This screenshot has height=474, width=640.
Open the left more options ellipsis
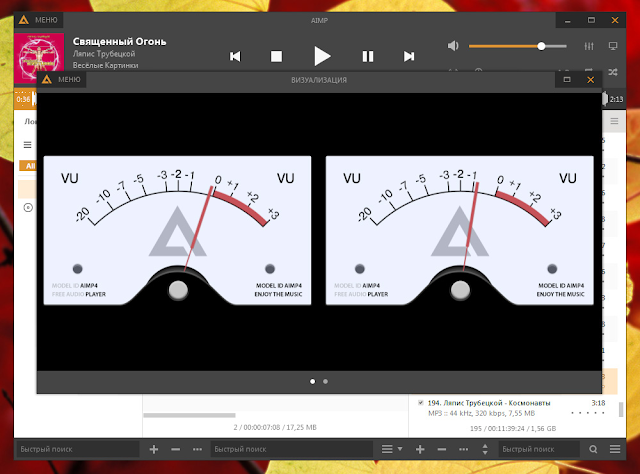click(198, 449)
